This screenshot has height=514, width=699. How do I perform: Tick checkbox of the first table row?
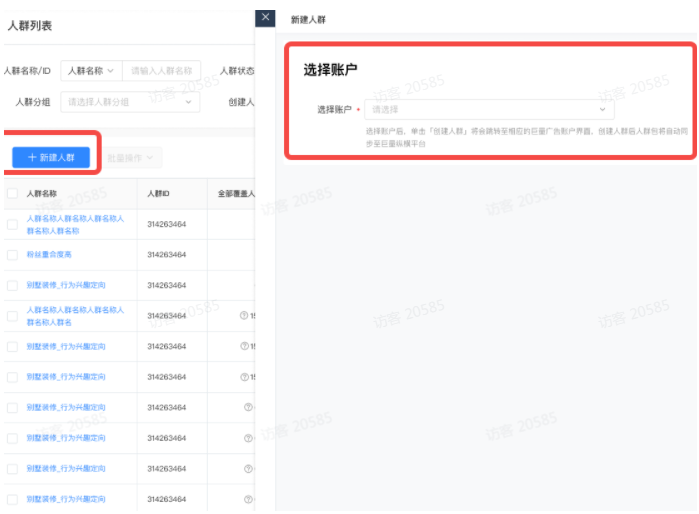click(12, 224)
